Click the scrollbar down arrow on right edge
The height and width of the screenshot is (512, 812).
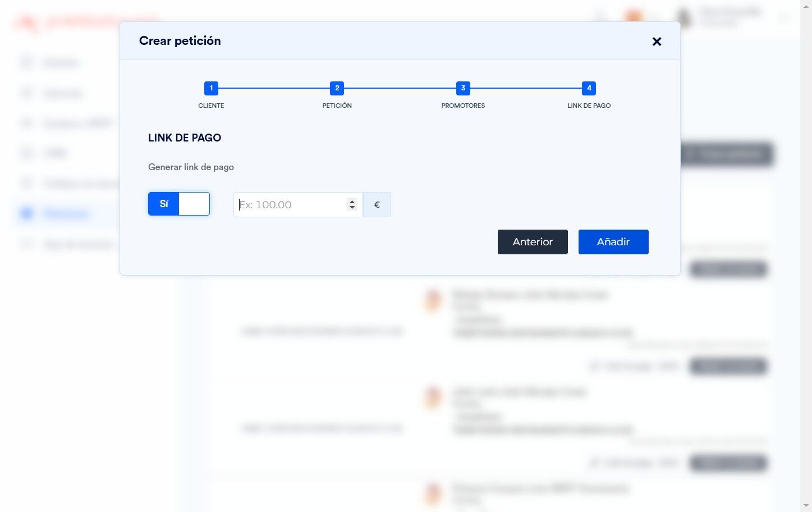tap(806, 506)
